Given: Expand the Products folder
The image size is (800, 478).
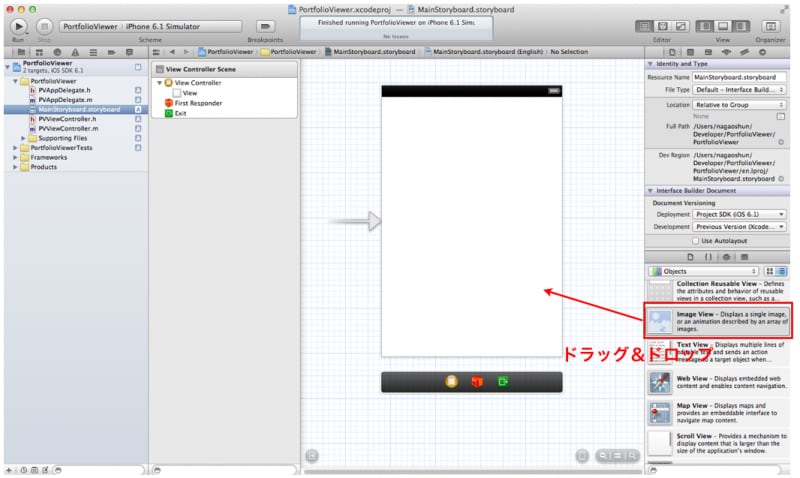Looking at the screenshot, I should click(15, 167).
